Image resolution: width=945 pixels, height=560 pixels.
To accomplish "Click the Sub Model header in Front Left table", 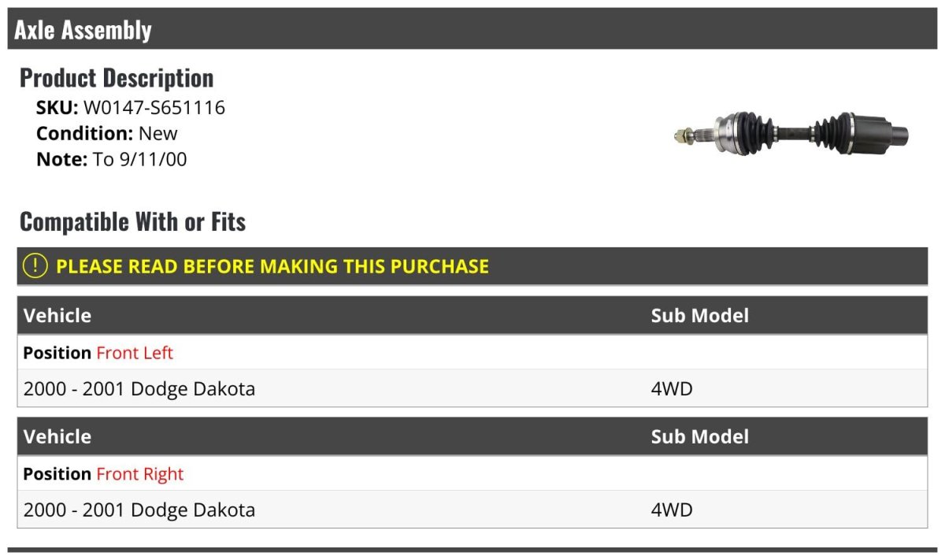I will [699, 316].
